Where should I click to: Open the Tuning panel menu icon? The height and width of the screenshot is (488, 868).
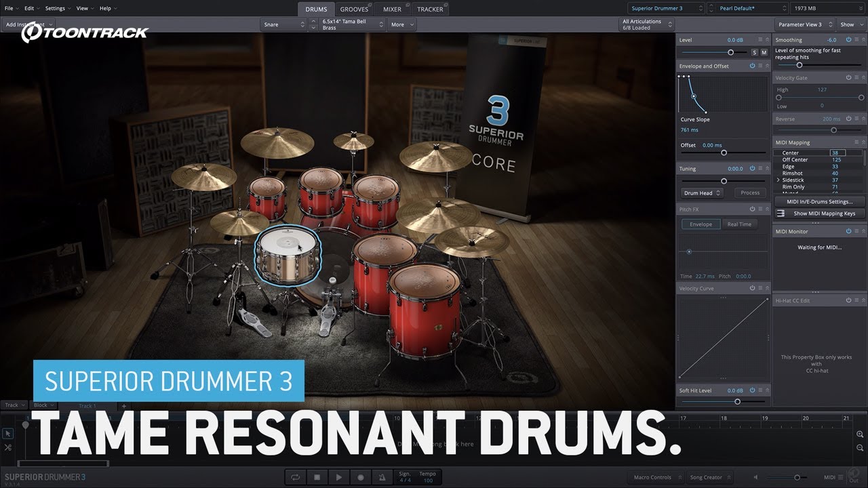760,168
